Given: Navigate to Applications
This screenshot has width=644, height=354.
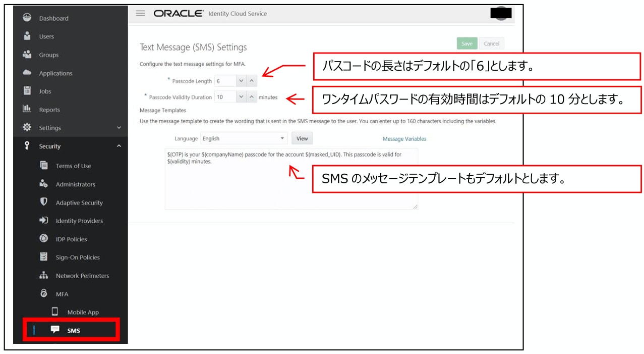Looking at the screenshot, I should click(x=55, y=73).
